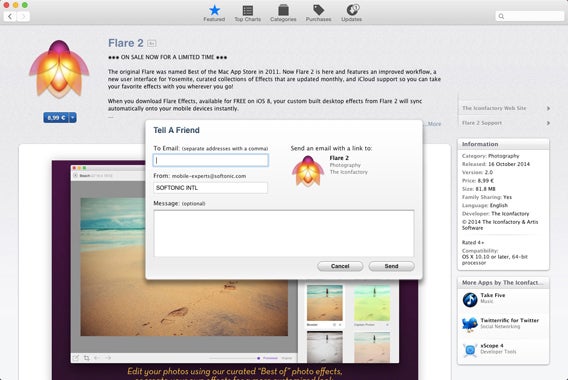This screenshot has height=380, width=568.
Task: Click the Category: Photography entry
Action: click(x=490, y=156)
